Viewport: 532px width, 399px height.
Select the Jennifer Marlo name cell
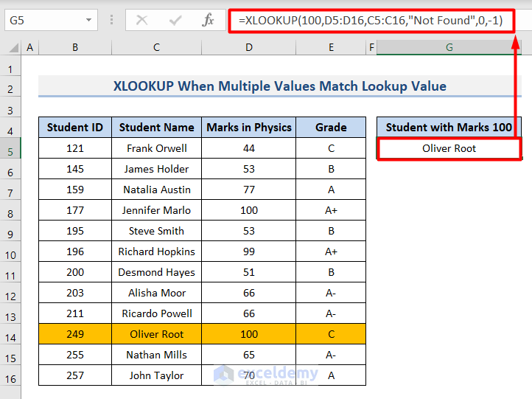click(157, 210)
